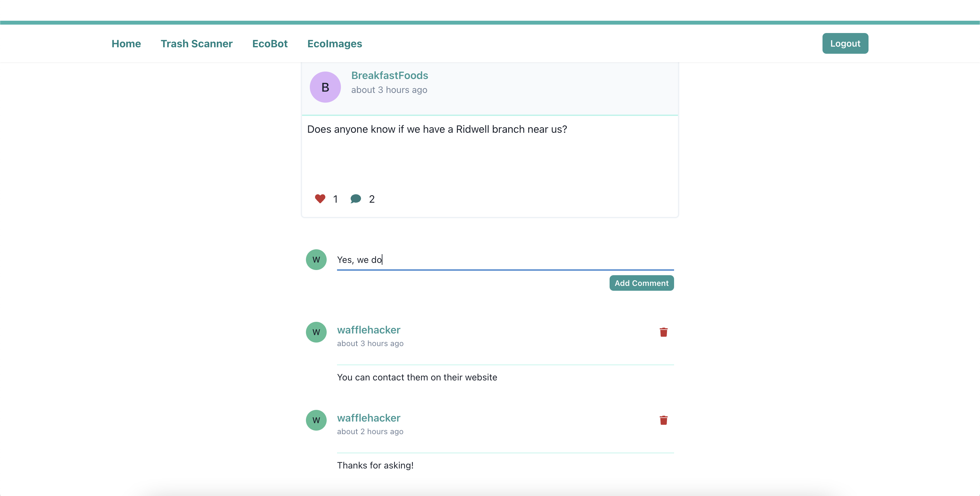980x496 pixels.
Task: Click the red heart like icon
Action: [320, 199]
